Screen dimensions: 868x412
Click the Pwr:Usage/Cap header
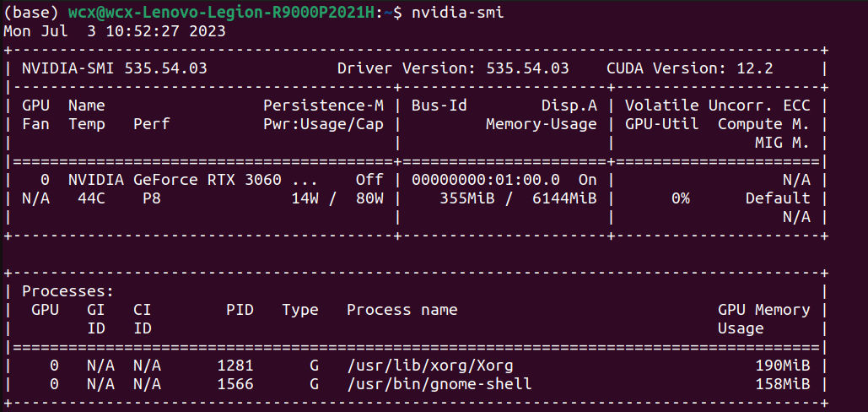coord(324,125)
